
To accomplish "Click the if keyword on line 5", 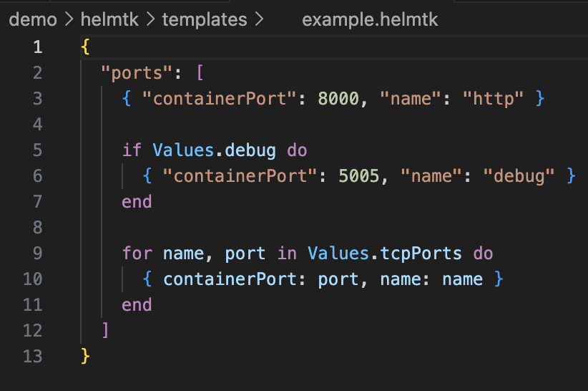I will coord(132,150).
